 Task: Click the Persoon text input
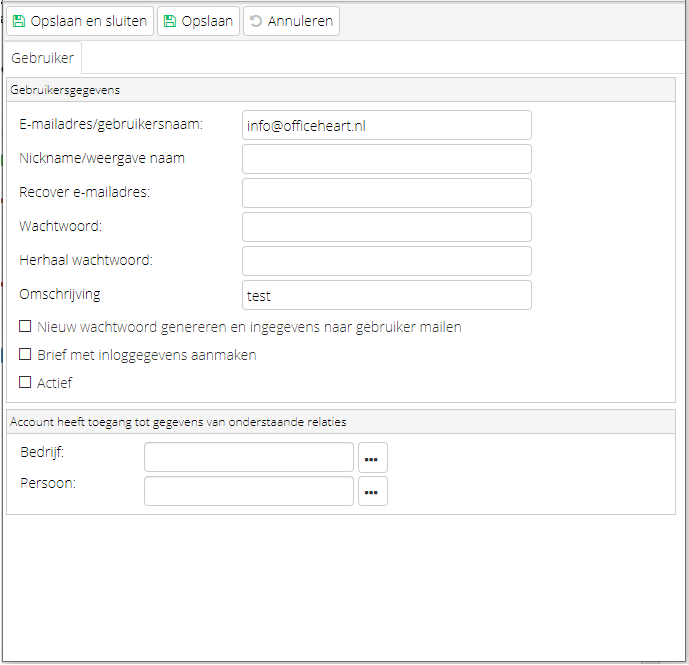coord(249,491)
